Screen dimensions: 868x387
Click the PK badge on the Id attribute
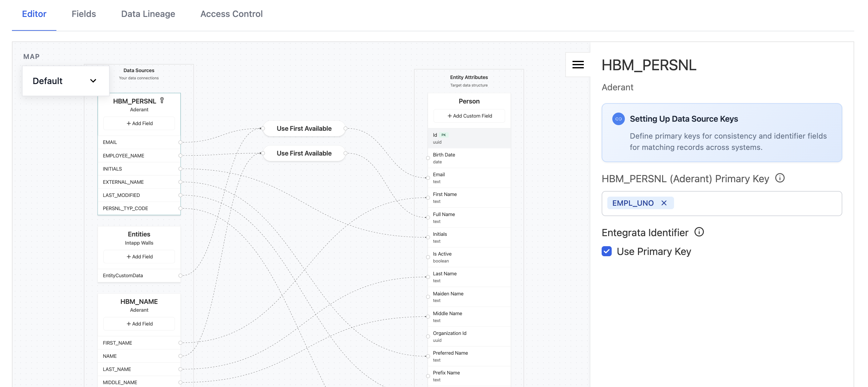click(444, 134)
